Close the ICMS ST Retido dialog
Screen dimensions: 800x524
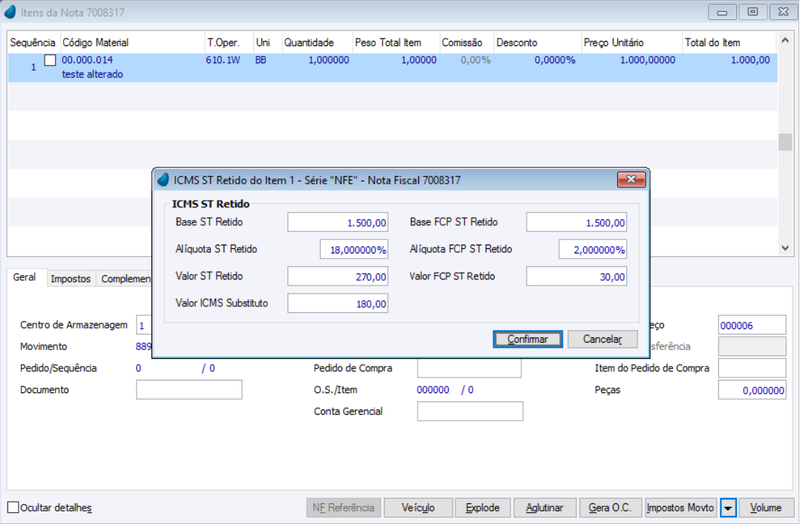(631, 179)
